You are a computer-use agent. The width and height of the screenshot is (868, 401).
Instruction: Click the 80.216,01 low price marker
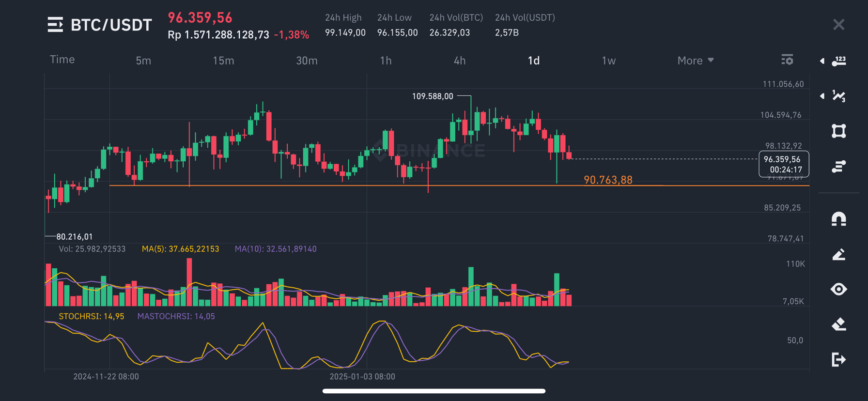click(x=74, y=237)
